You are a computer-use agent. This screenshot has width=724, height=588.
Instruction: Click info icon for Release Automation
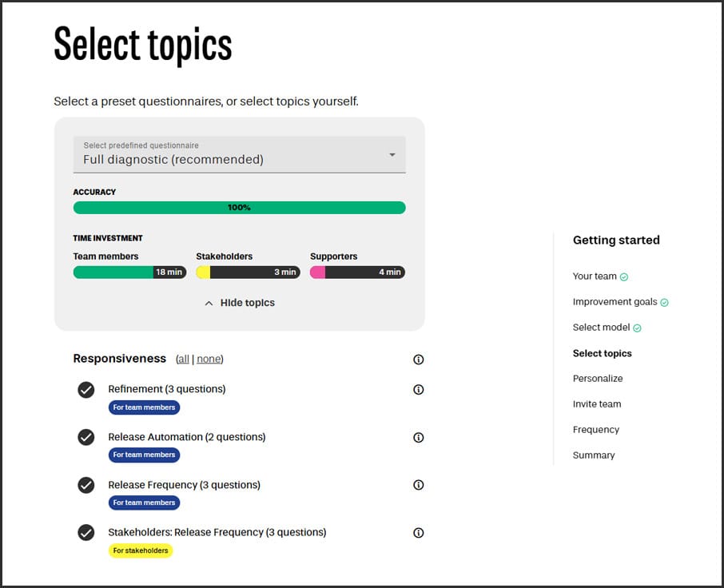(x=418, y=438)
